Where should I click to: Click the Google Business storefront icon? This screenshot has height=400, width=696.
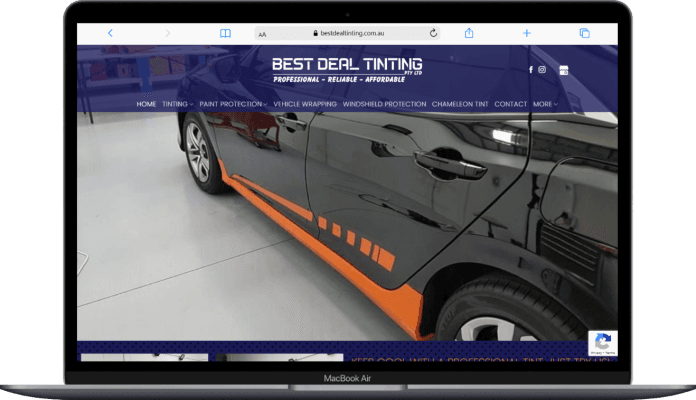(564, 70)
